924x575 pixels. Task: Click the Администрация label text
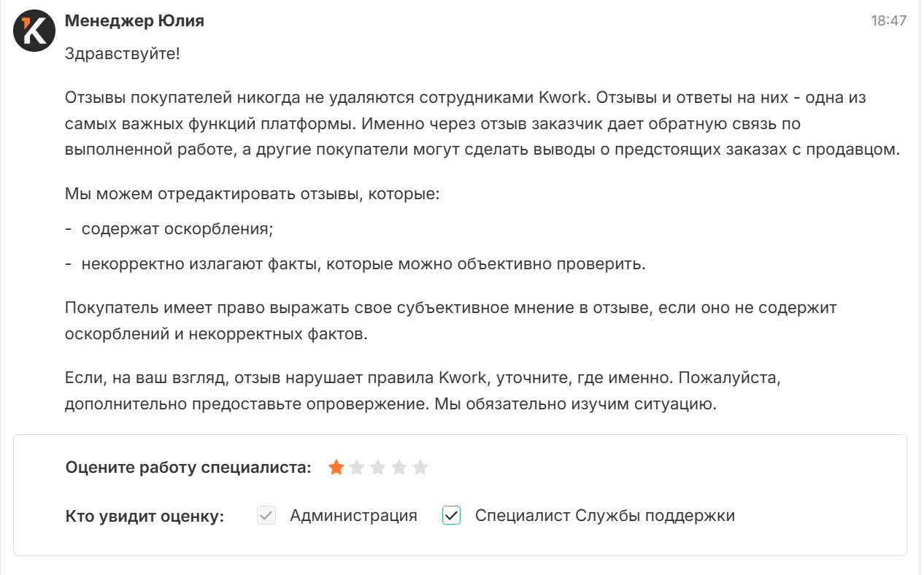pos(353,516)
